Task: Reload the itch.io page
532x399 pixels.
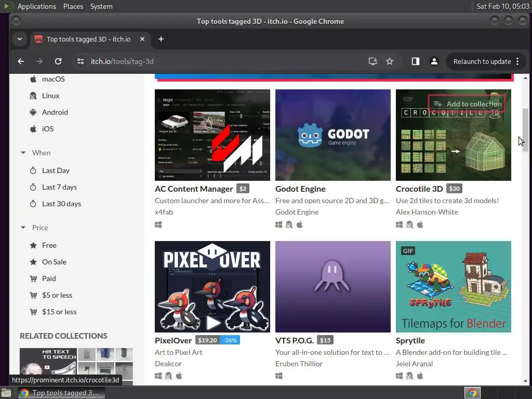Action: pos(58,61)
